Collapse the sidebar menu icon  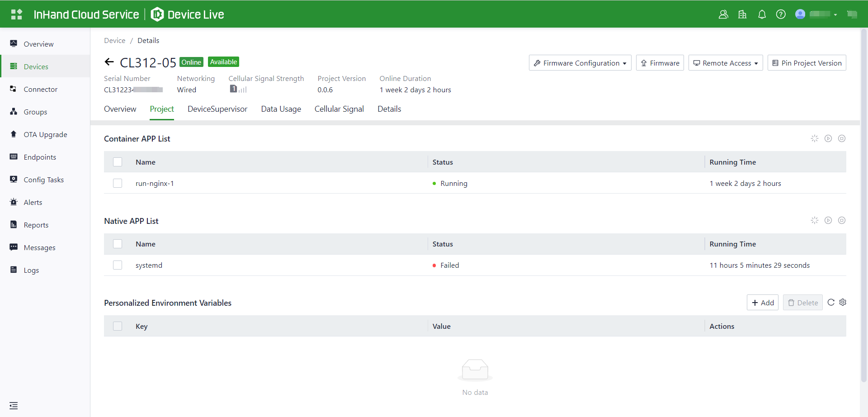[14, 406]
